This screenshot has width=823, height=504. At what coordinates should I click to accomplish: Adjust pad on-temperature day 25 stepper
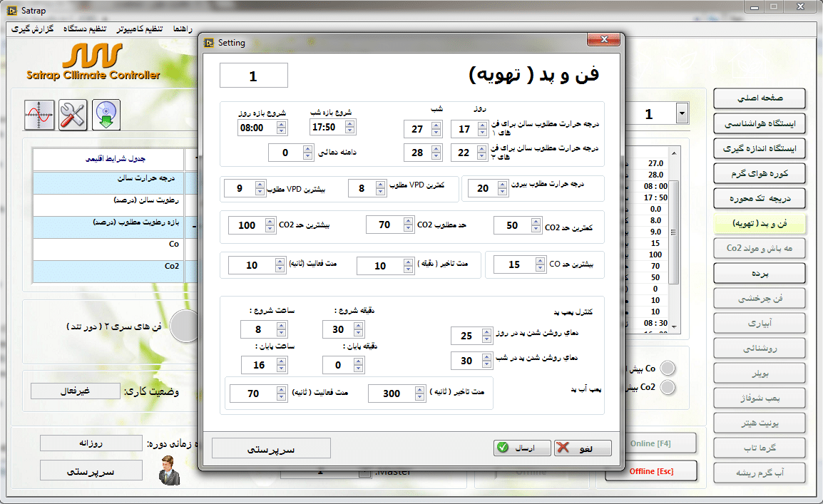tap(486, 336)
